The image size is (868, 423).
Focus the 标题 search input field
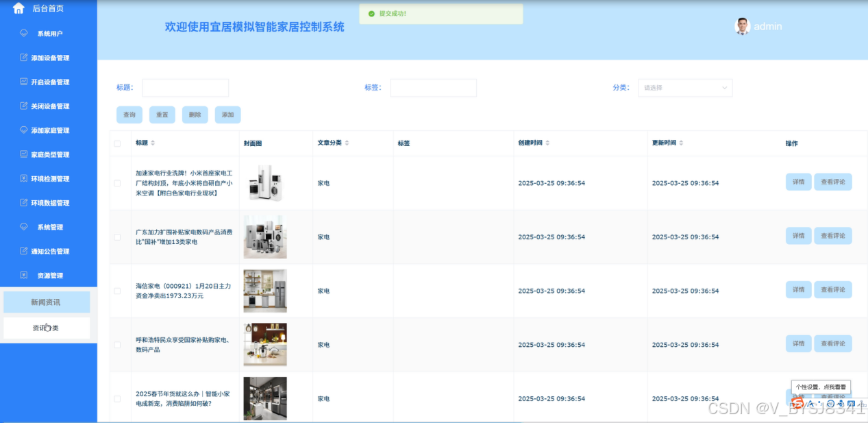pos(186,88)
